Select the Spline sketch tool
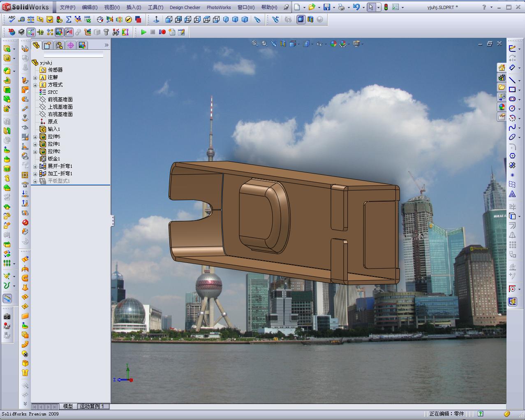Image resolution: width=525 pixels, height=420 pixels. [x=512, y=128]
